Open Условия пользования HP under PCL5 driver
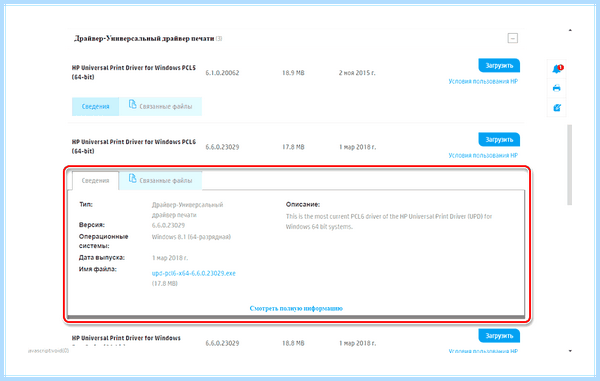The height and width of the screenshot is (381, 600). point(483,81)
